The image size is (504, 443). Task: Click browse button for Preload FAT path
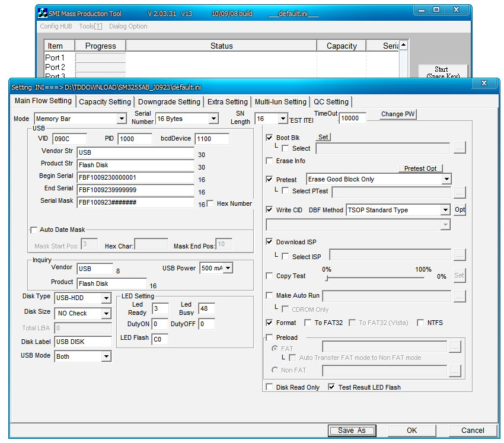pos(455,348)
